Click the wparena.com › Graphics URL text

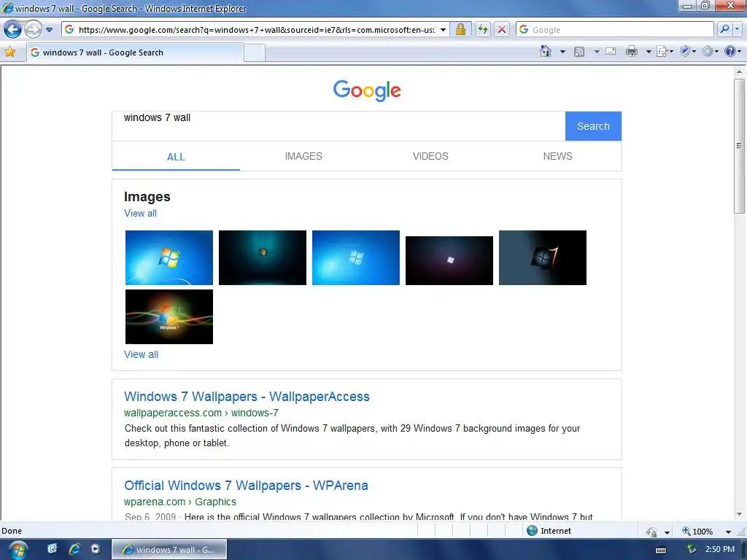(x=179, y=502)
